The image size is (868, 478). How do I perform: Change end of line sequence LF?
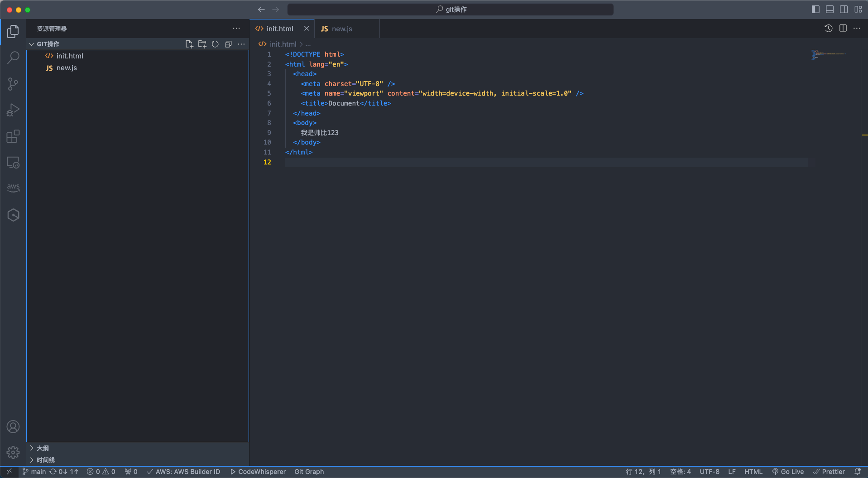point(732,472)
